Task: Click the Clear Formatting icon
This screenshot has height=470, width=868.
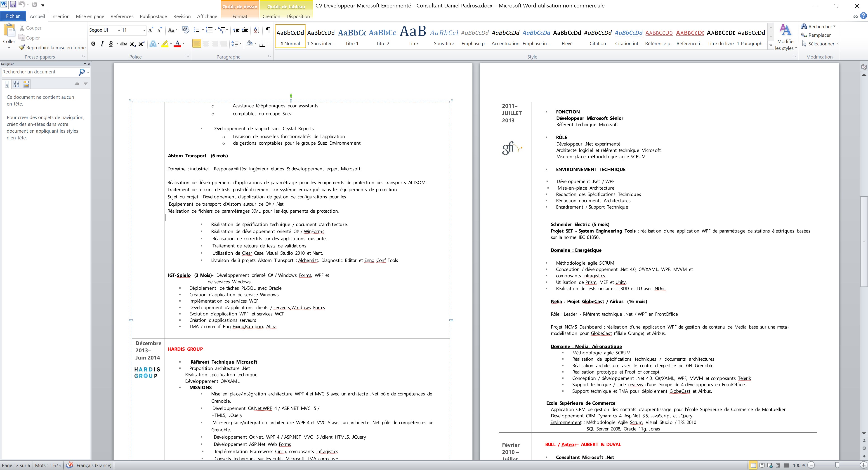Action: point(185,30)
